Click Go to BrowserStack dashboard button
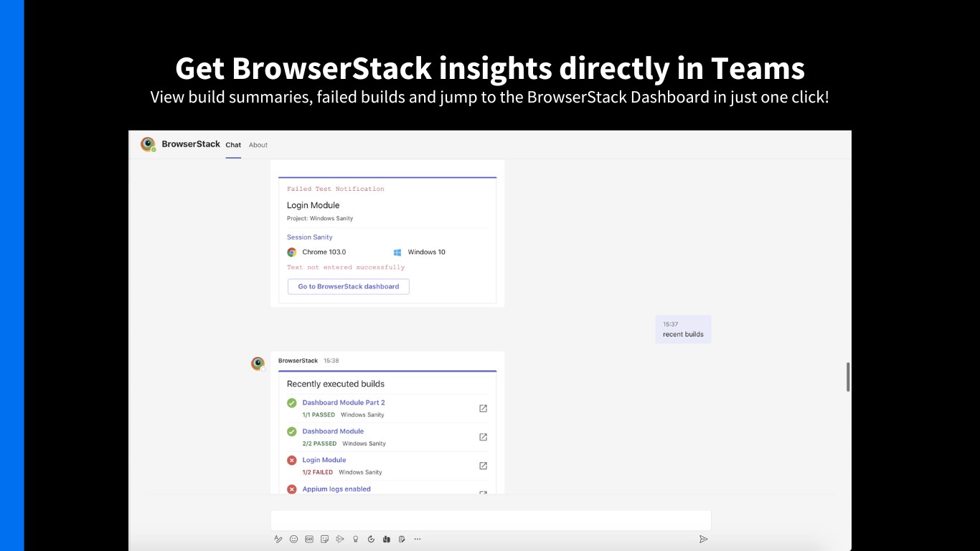 tap(349, 286)
